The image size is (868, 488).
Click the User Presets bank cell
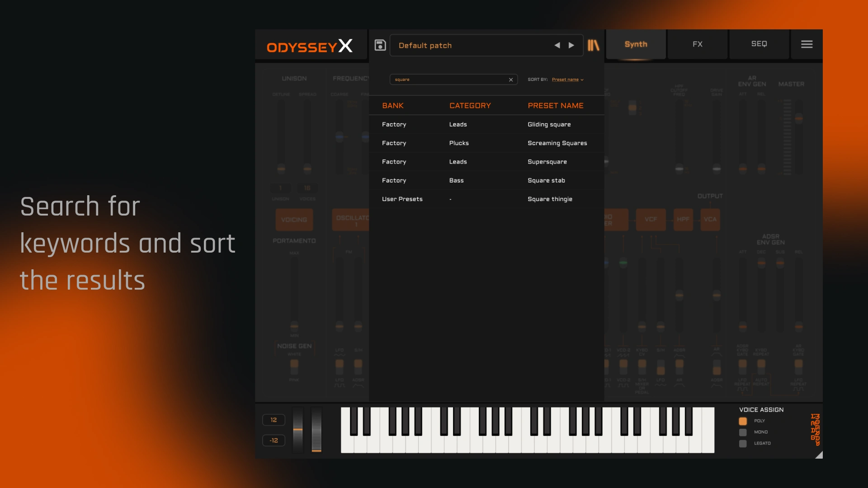click(402, 199)
